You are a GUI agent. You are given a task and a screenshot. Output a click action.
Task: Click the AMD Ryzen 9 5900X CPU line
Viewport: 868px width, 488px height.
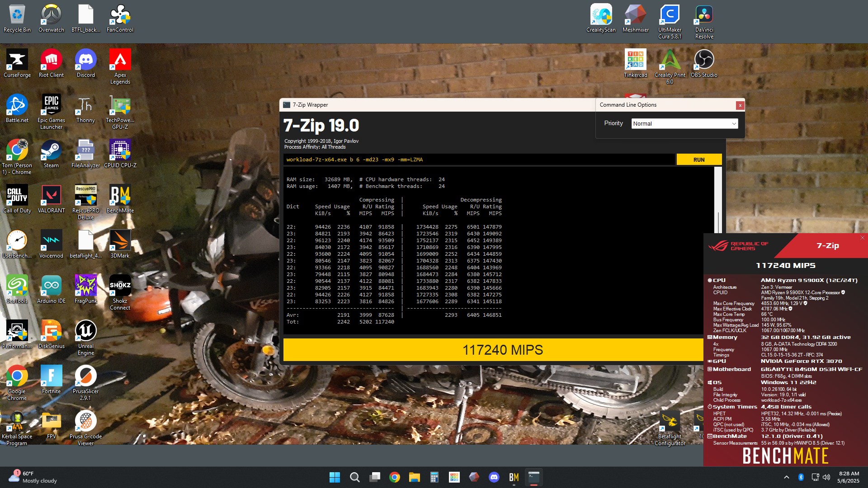809,280
